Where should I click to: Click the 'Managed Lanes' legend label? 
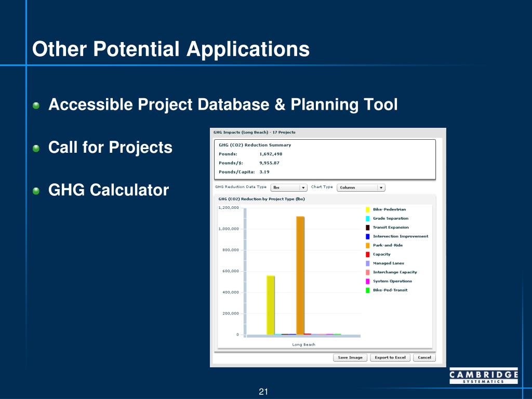coord(389,263)
